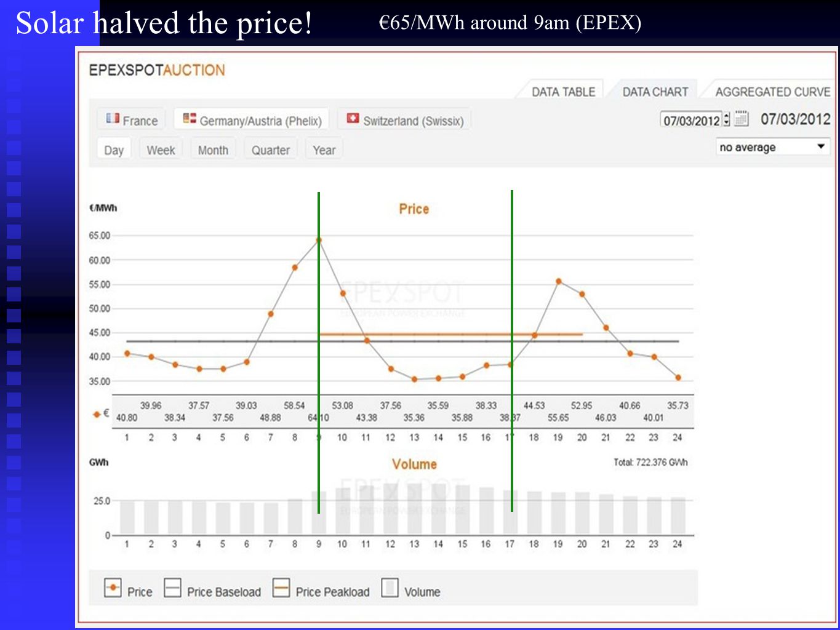This screenshot has width=840, height=630.
Task: Click the hour 1 volume bar
Action: [127, 517]
